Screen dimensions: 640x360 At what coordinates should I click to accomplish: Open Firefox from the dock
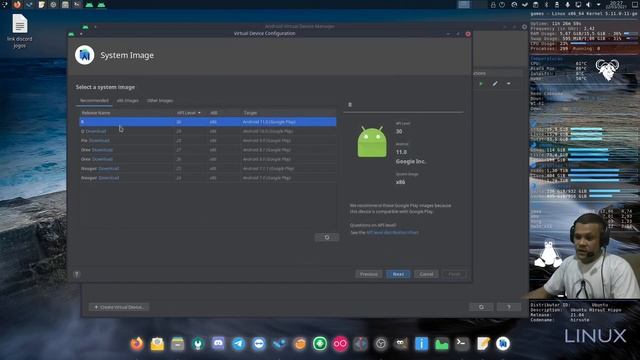(137, 344)
